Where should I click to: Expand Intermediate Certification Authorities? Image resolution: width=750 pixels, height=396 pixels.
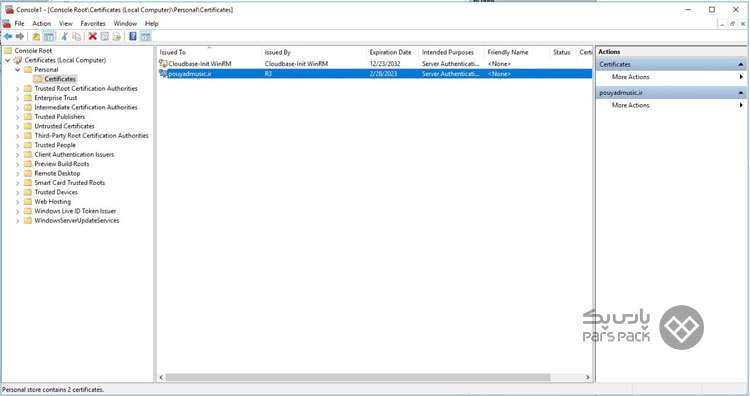tap(18, 108)
